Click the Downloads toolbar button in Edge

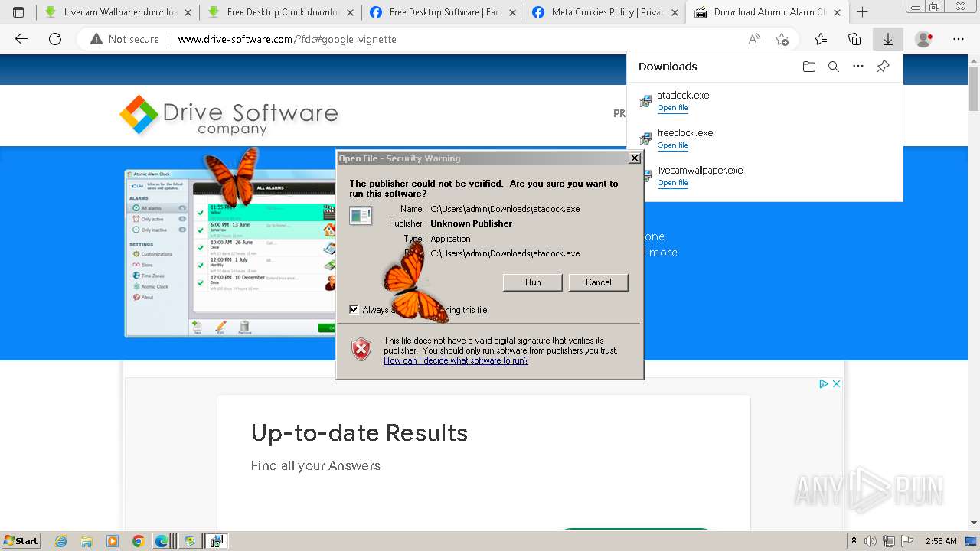[x=888, y=39]
